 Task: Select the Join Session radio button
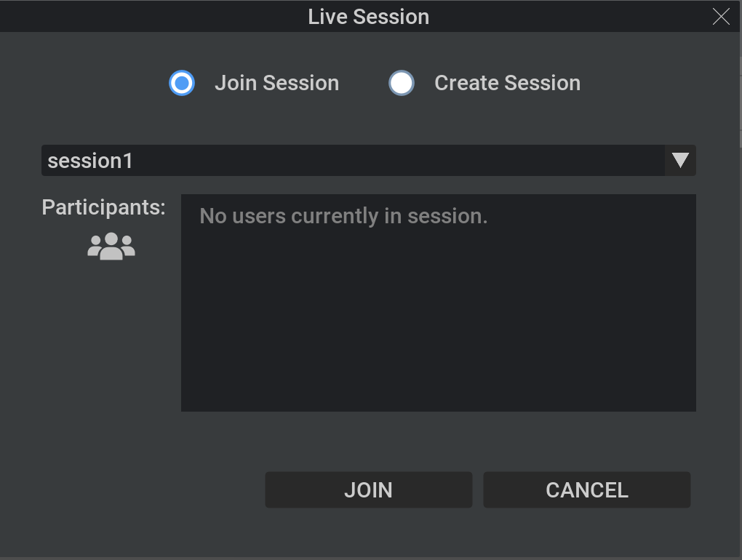[x=182, y=83]
